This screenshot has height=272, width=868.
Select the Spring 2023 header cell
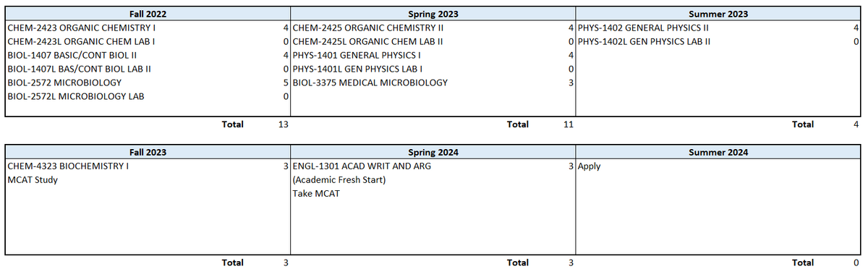[433, 14]
